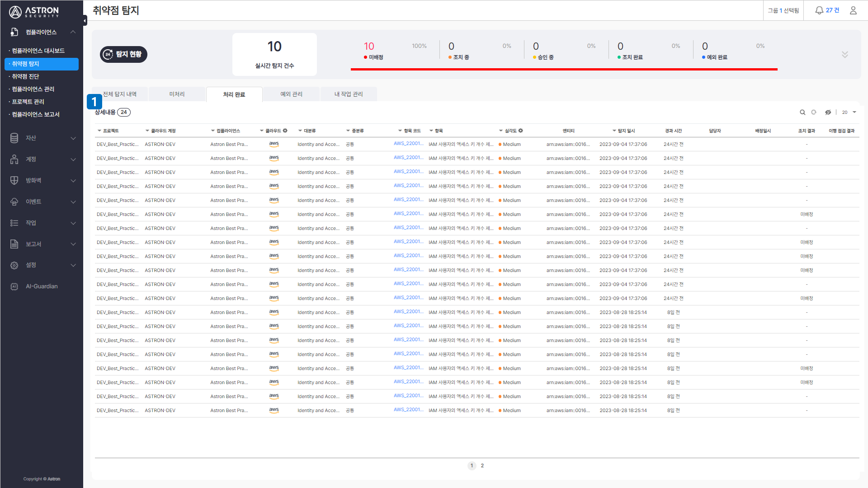The image size is (868, 488).
Task: Click the ASTRON Security logo
Action: [34, 11]
